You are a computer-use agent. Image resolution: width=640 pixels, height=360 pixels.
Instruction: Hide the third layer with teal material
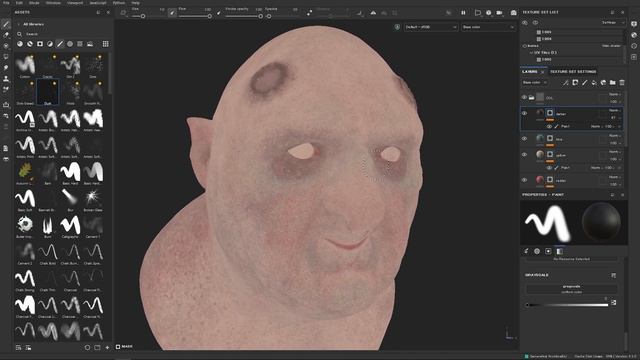click(524, 139)
